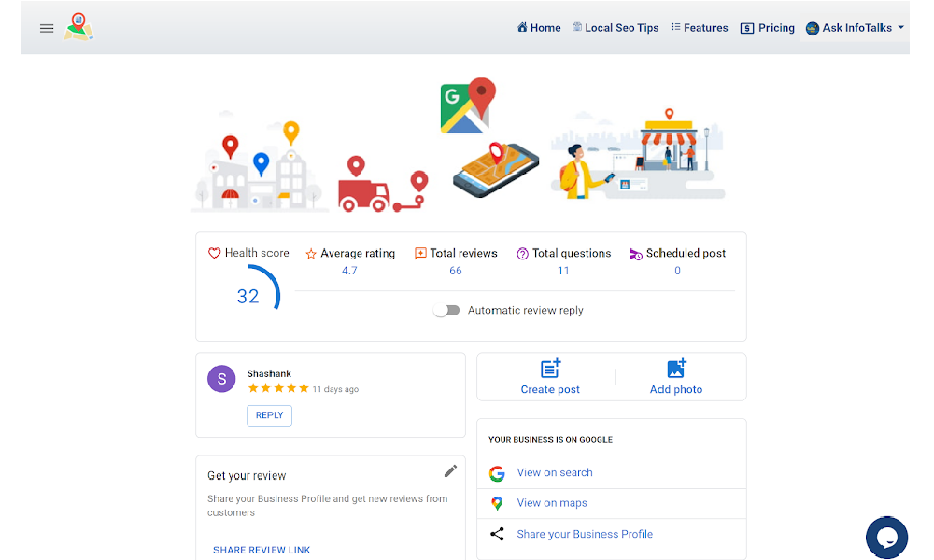
Task: Click the Add photo icon
Action: point(676,369)
